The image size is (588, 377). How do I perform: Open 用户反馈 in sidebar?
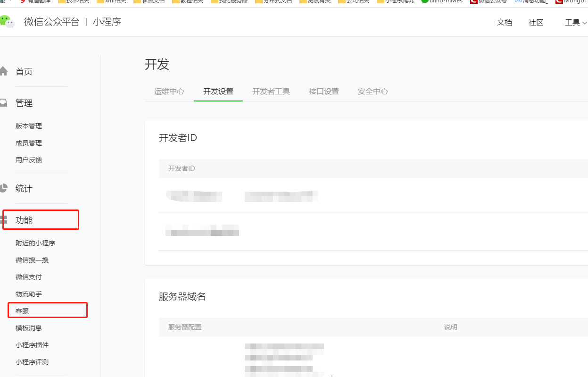click(x=29, y=160)
